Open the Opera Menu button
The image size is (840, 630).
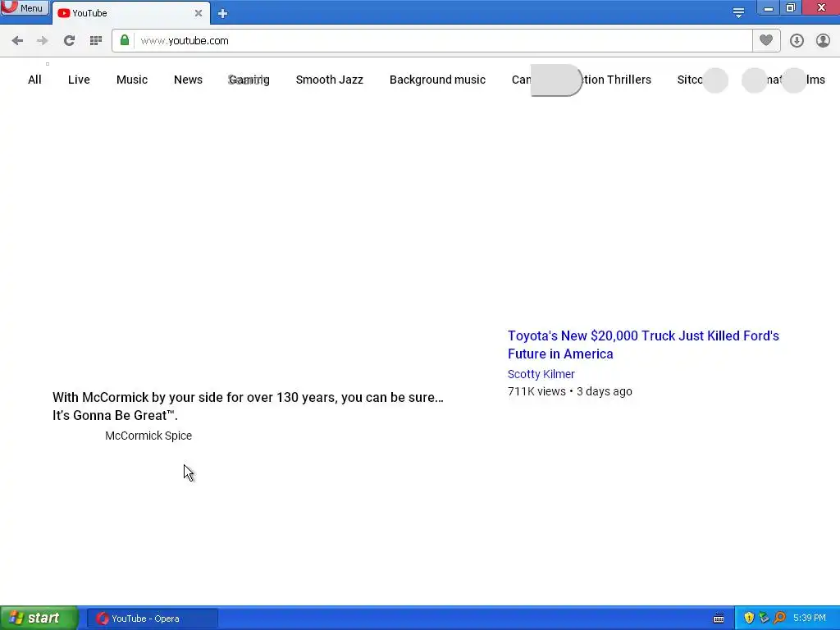[25, 8]
